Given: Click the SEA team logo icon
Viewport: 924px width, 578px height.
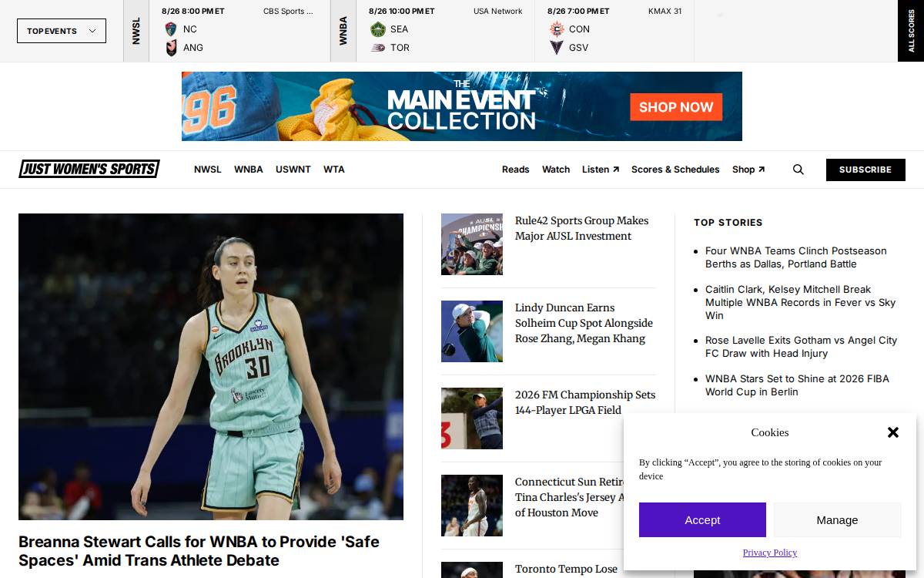Looking at the screenshot, I should (x=378, y=29).
